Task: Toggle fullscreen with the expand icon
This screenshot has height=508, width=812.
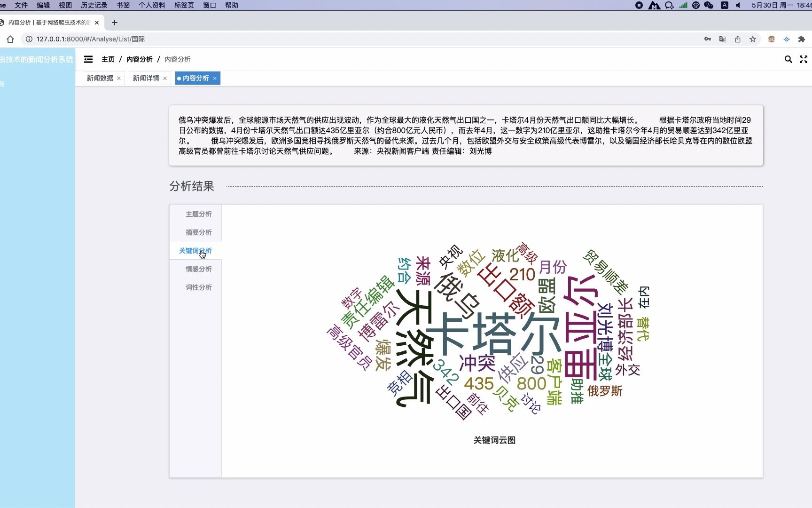Action: coord(804,59)
